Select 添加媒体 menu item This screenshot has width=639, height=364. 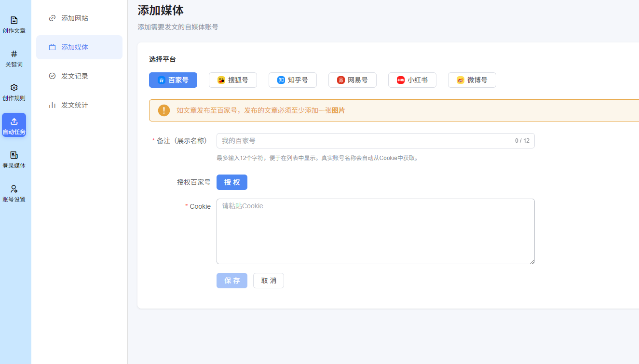tap(74, 47)
